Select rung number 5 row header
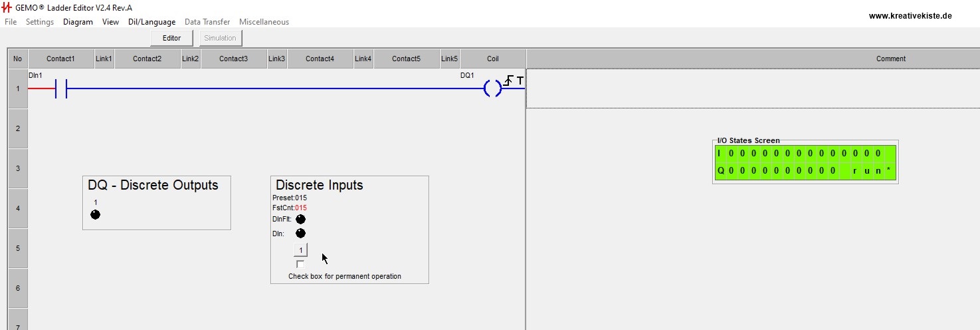980x330 pixels. pyautogui.click(x=17, y=248)
